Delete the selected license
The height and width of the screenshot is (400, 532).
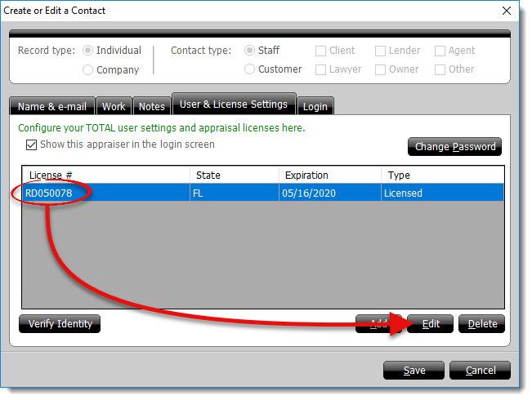coord(482,324)
